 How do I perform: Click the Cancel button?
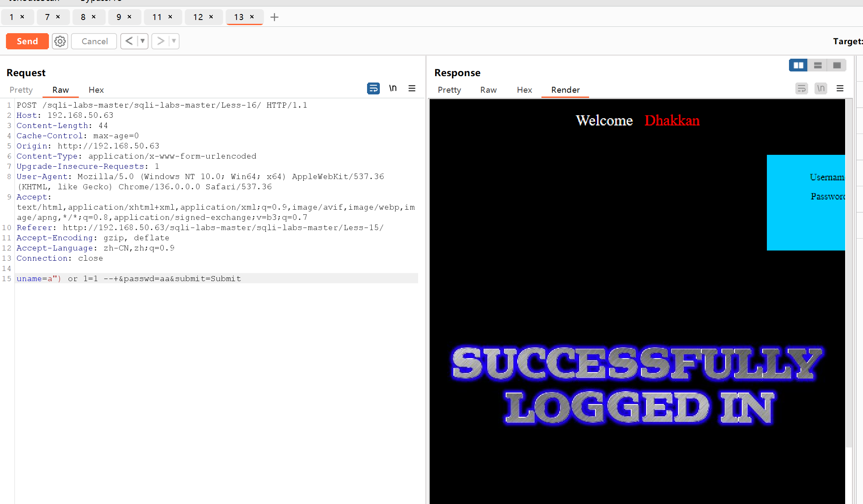[x=94, y=41]
